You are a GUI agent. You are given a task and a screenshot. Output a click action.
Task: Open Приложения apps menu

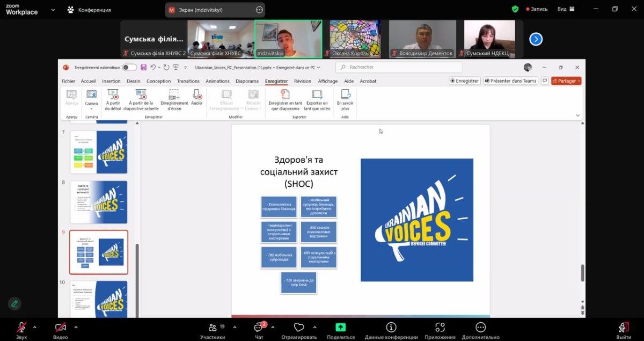click(x=440, y=328)
